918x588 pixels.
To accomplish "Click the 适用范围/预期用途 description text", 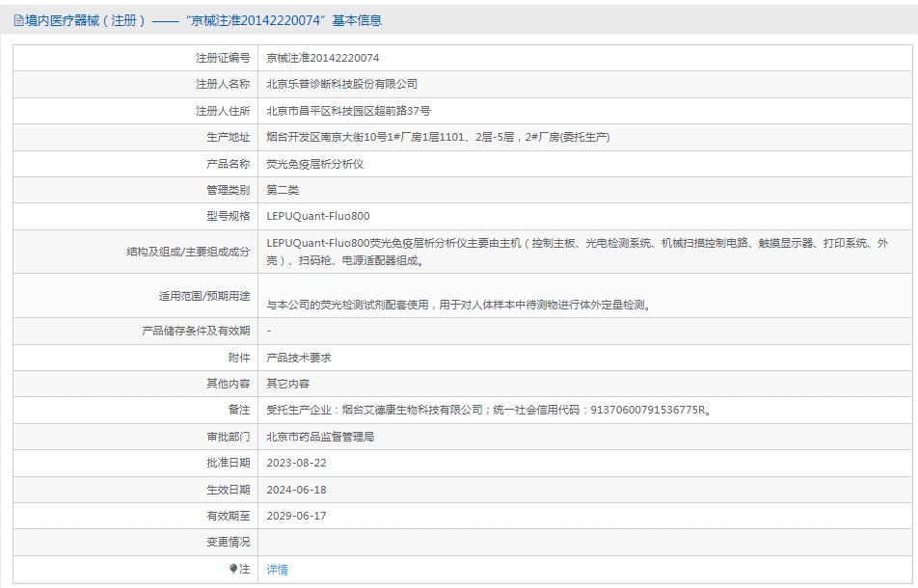I will click(459, 305).
